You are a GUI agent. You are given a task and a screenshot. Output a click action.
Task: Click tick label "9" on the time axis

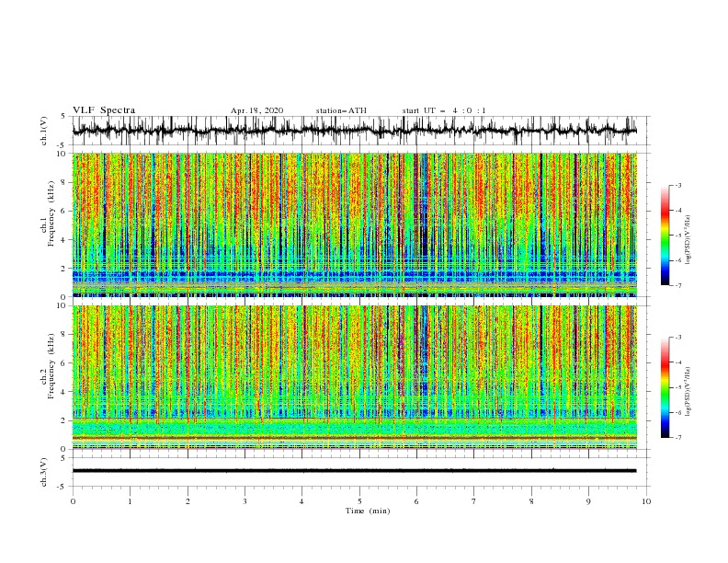coord(588,501)
